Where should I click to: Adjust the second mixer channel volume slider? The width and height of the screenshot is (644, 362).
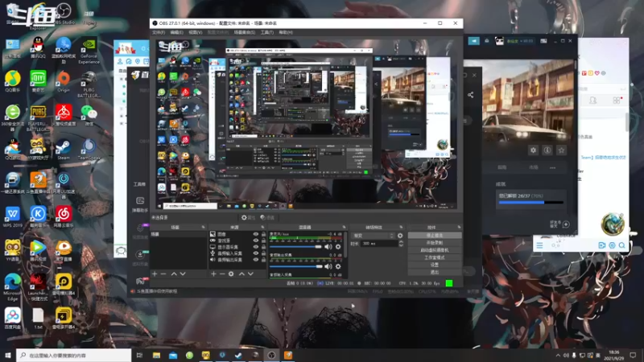pyautogui.click(x=295, y=266)
